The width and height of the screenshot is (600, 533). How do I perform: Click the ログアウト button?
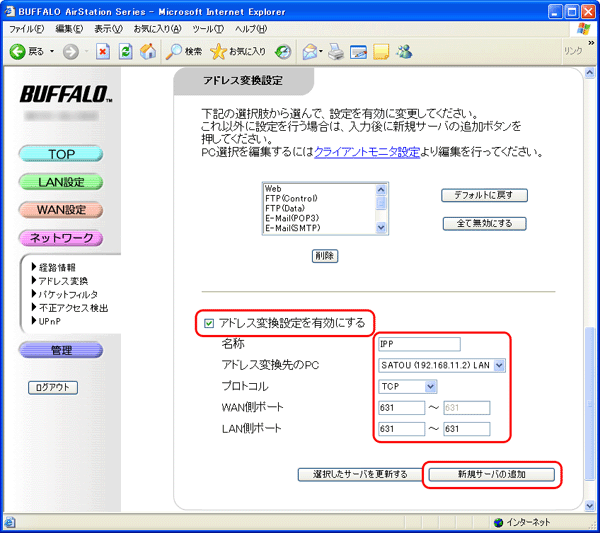53,388
